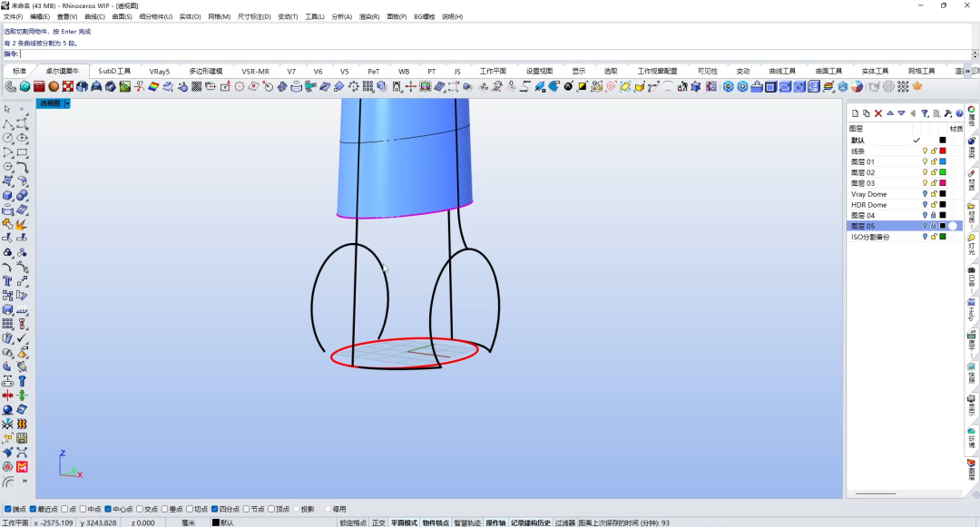The image size is (980, 527).
Task: Click the layers panel help icon
Action: pos(959,113)
